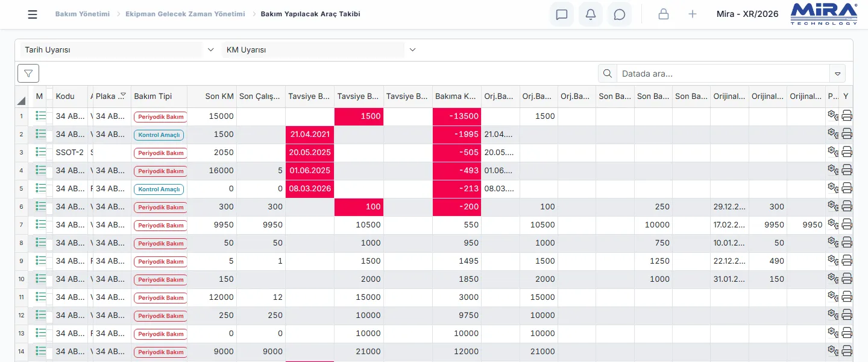Viewport: 868px width, 362px height.
Task: Go to Bakım Yönetimi breadcrumb
Action: pos(83,14)
